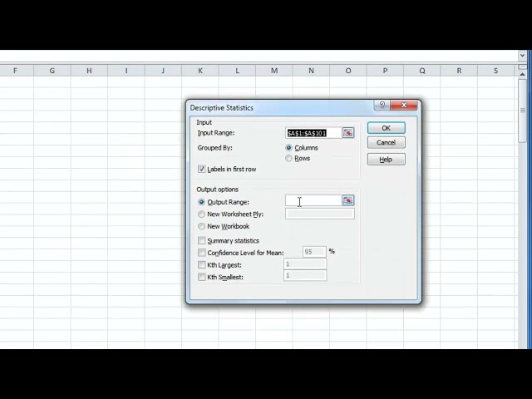Select column G header

click(x=52, y=71)
